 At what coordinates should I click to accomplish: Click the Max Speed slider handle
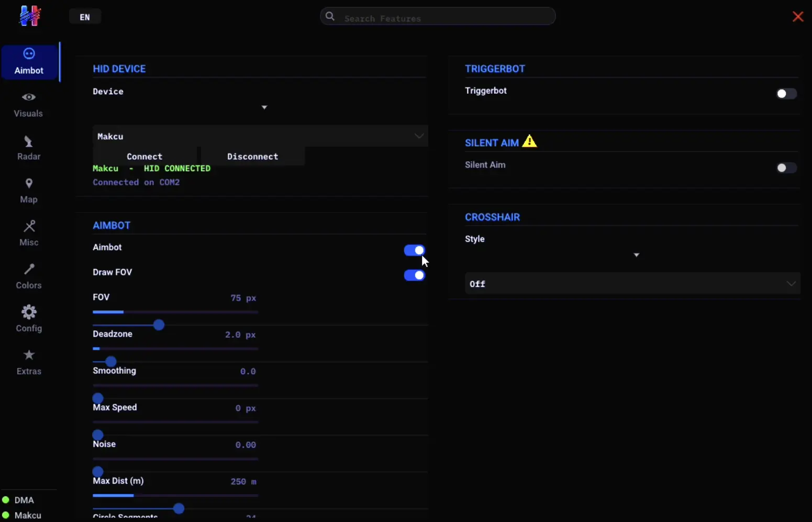pos(98,435)
